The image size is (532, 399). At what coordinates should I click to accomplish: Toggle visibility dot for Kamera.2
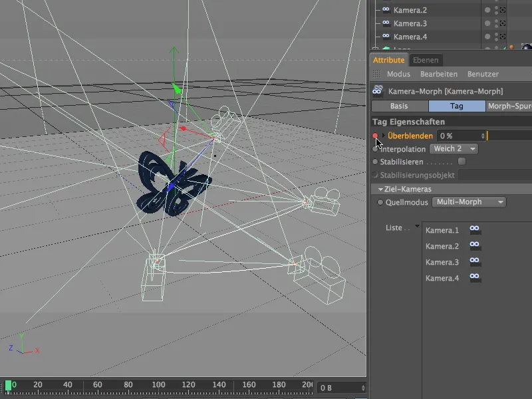pyautogui.click(x=487, y=10)
